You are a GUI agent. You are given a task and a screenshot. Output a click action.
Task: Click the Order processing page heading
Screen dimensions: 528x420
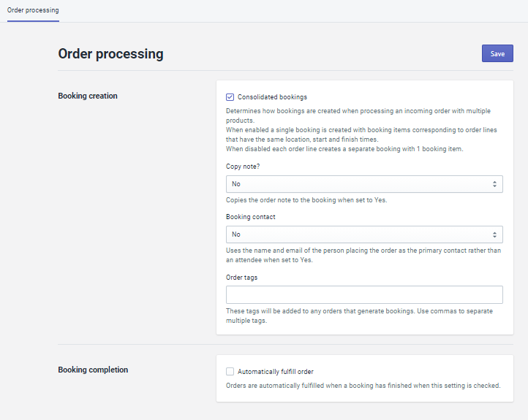point(110,54)
